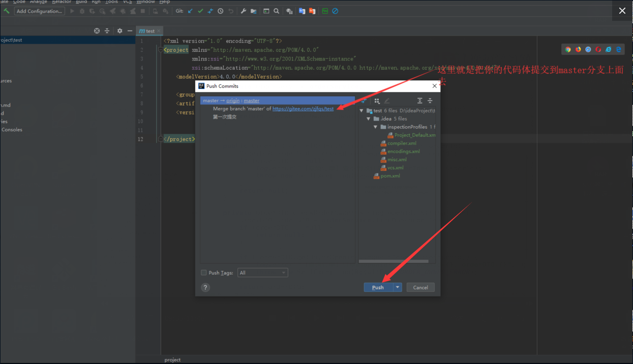Open the Push button dropdown arrow

398,287
